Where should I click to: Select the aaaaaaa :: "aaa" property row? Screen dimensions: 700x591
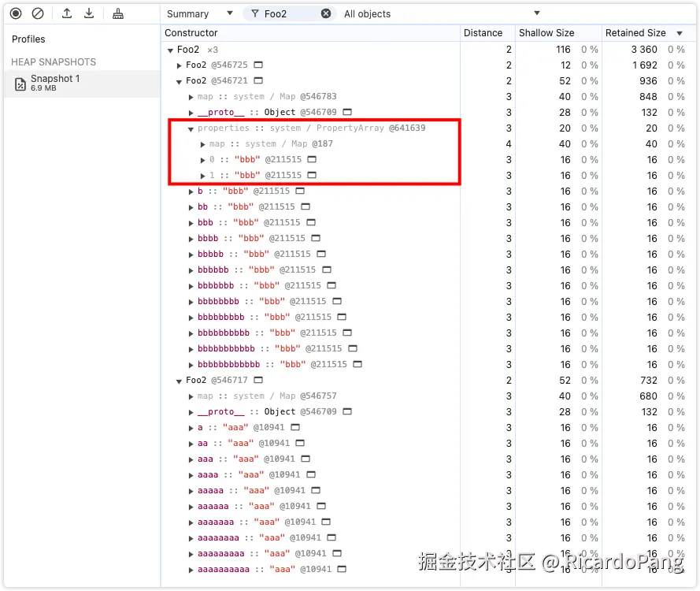[x=428, y=522]
